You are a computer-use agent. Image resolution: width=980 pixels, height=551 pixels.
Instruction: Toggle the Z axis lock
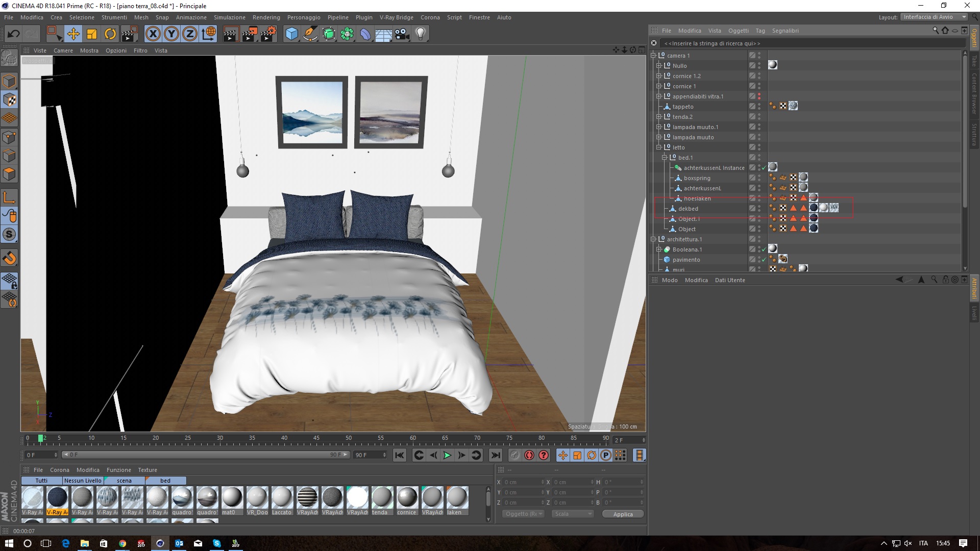click(190, 34)
